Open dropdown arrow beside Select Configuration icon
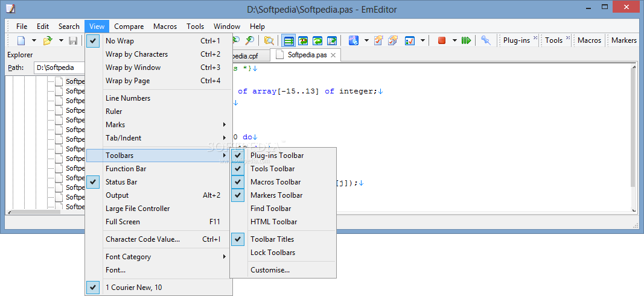This screenshot has width=644, height=296. point(366,40)
